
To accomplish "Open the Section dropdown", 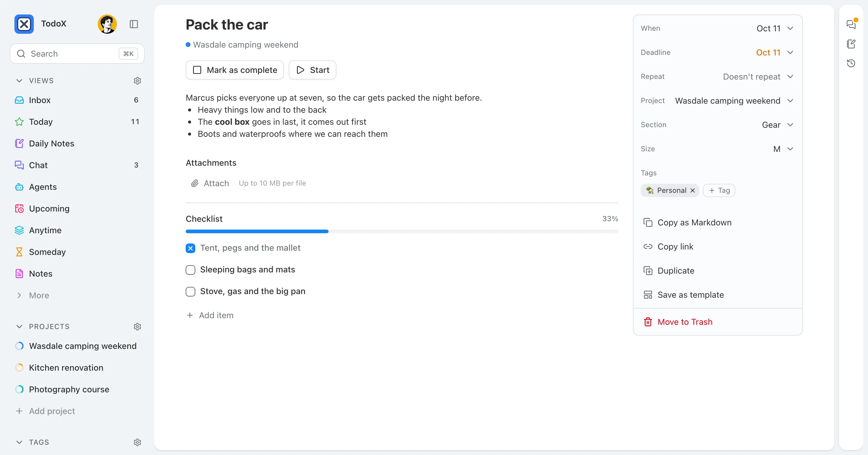I will (778, 125).
